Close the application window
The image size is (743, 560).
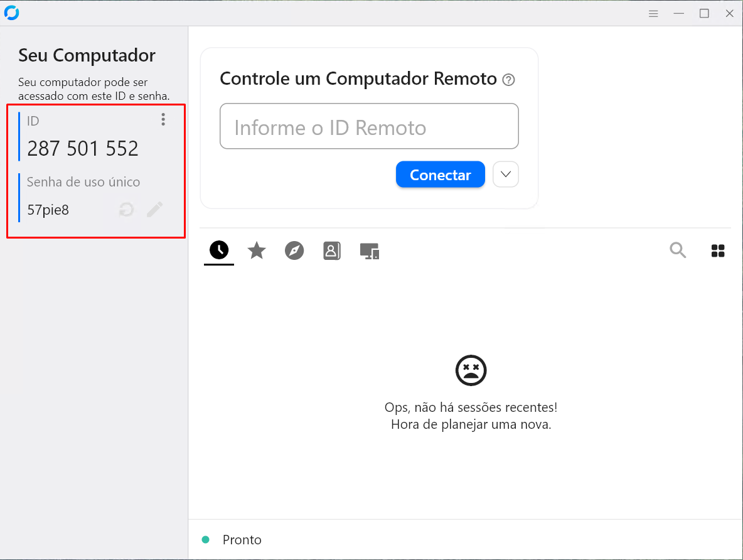tap(730, 14)
